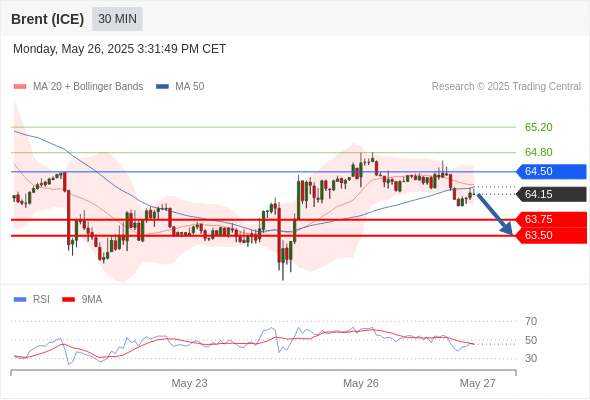Click the 9MA red legend icon
This screenshot has width=590, height=400.
(68, 300)
